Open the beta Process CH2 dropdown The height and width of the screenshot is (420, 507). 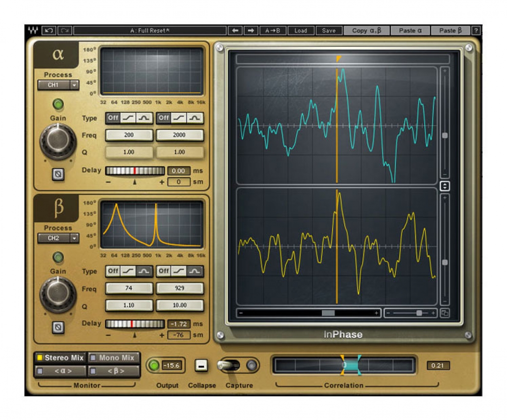click(58, 238)
